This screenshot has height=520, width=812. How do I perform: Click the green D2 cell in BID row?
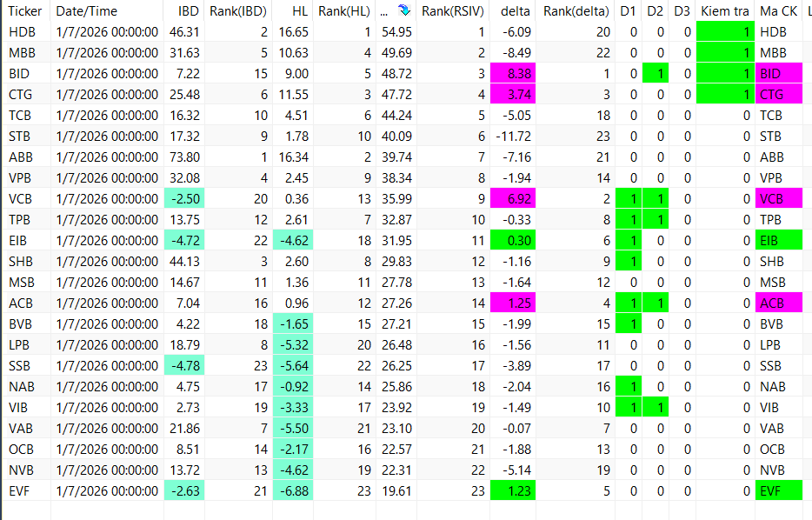pyautogui.click(x=656, y=74)
